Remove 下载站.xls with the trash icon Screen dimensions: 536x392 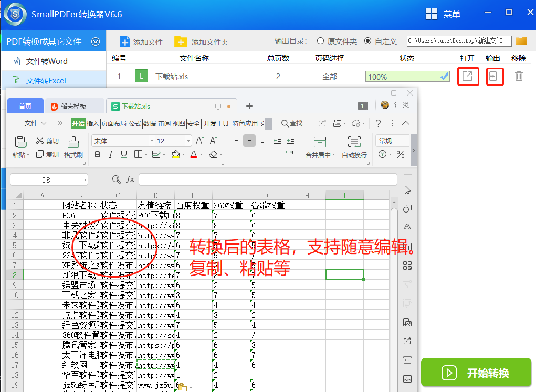tap(519, 76)
